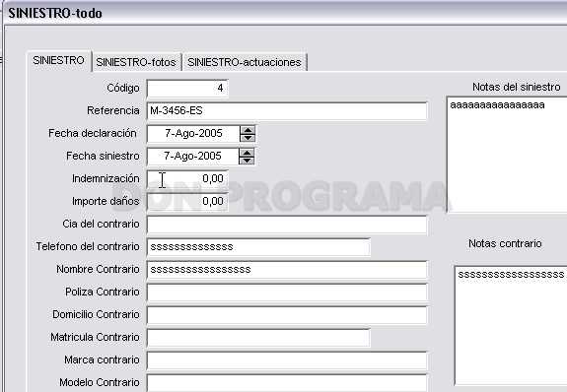This screenshot has width=567, height=392.
Task: Click the Fecha siniestro date field
Action: click(x=193, y=156)
